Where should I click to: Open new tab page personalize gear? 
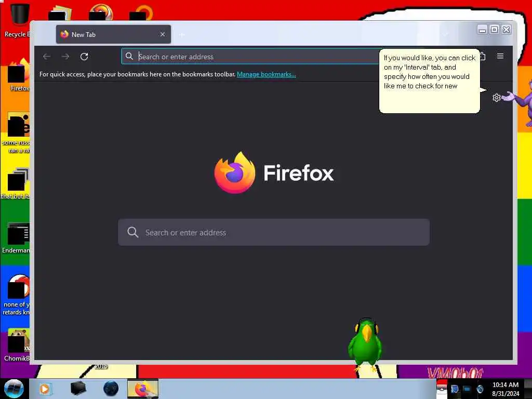(x=496, y=98)
